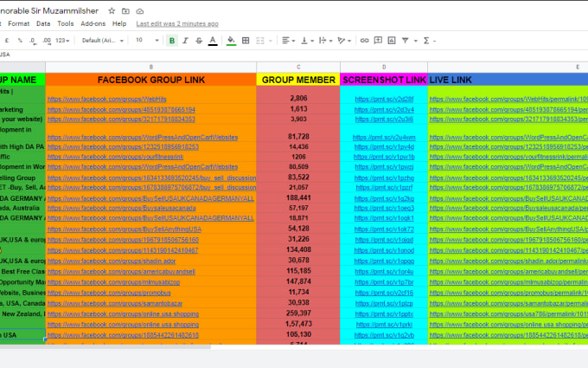Open 'Last edit was 2 minutes ago' history
This screenshot has width=588, height=368.
click(x=177, y=23)
